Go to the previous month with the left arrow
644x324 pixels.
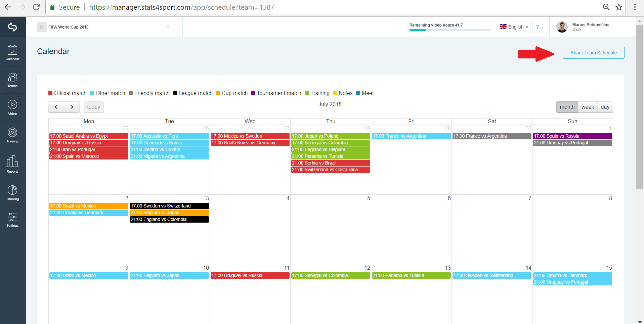pyautogui.click(x=56, y=107)
